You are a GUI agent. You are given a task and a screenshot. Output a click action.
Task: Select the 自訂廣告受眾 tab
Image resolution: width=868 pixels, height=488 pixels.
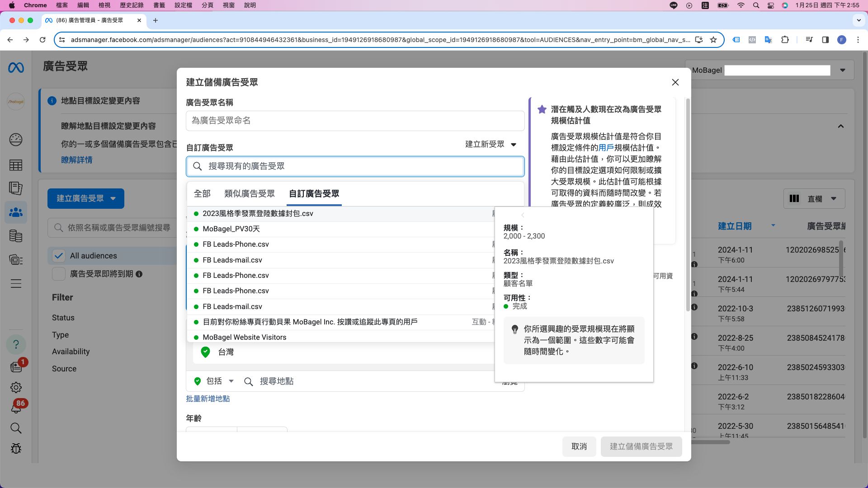tap(314, 193)
